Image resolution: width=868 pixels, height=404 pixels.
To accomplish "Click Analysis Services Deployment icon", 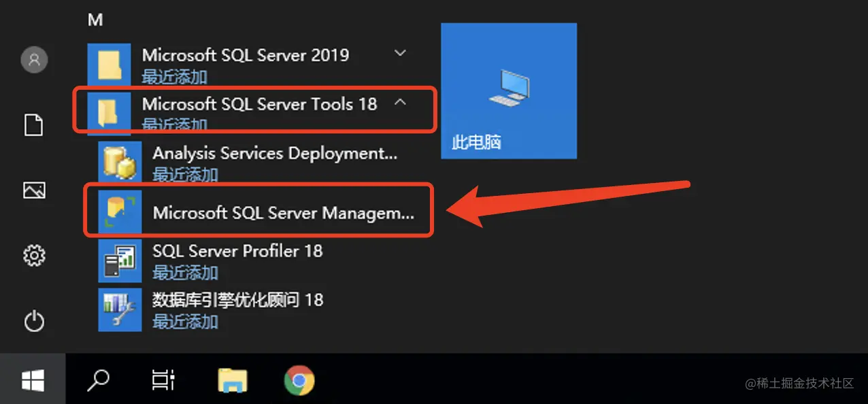I will click(x=120, y=162).
